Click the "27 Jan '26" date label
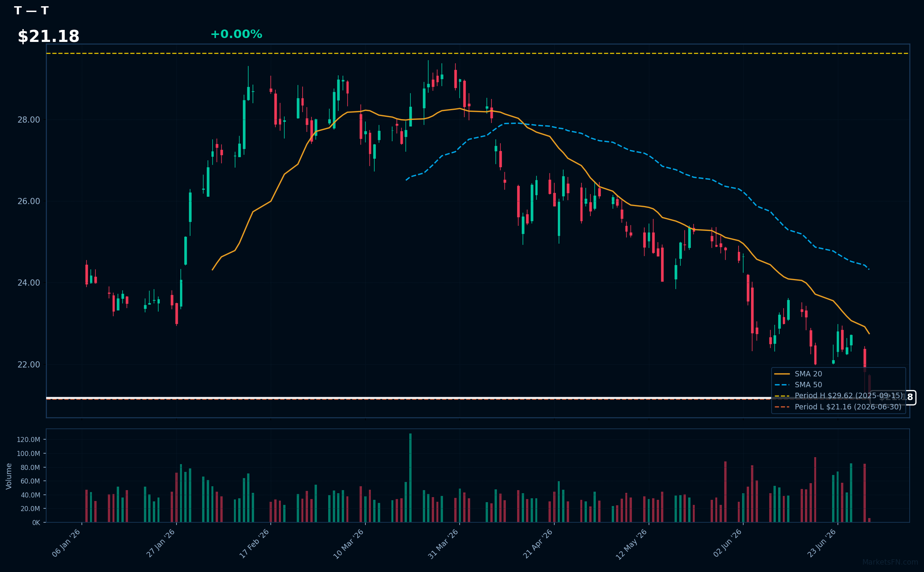The image size is (924, 572). (x=161, y=543)
